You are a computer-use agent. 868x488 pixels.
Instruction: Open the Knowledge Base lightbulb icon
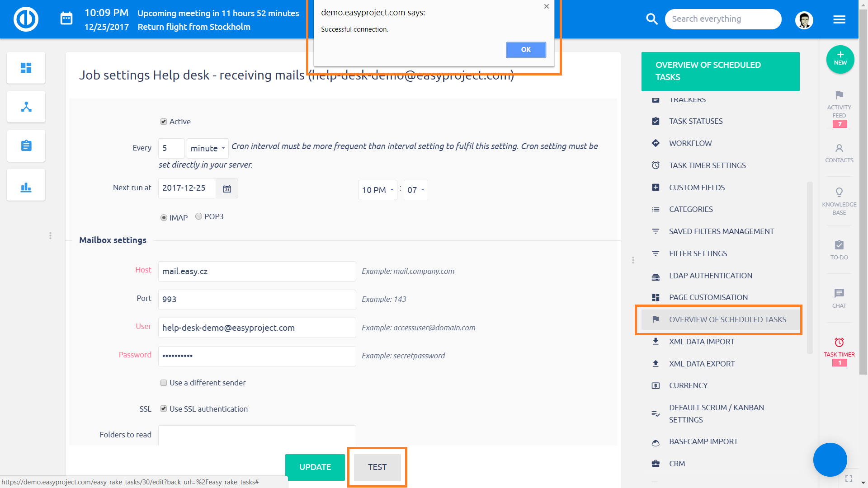tap(839, 192)
